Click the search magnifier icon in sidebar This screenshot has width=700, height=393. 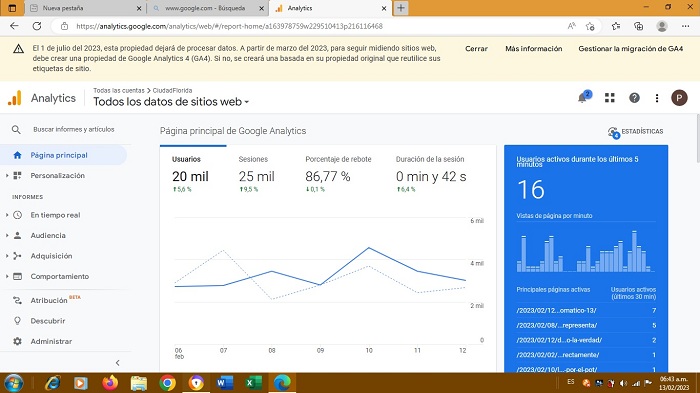16,130
